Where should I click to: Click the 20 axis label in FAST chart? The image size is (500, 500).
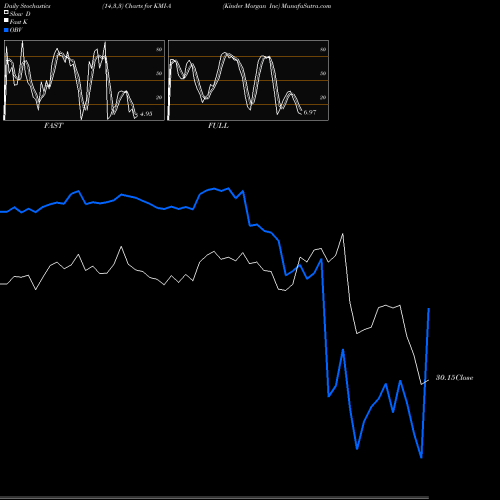point(159,97)
